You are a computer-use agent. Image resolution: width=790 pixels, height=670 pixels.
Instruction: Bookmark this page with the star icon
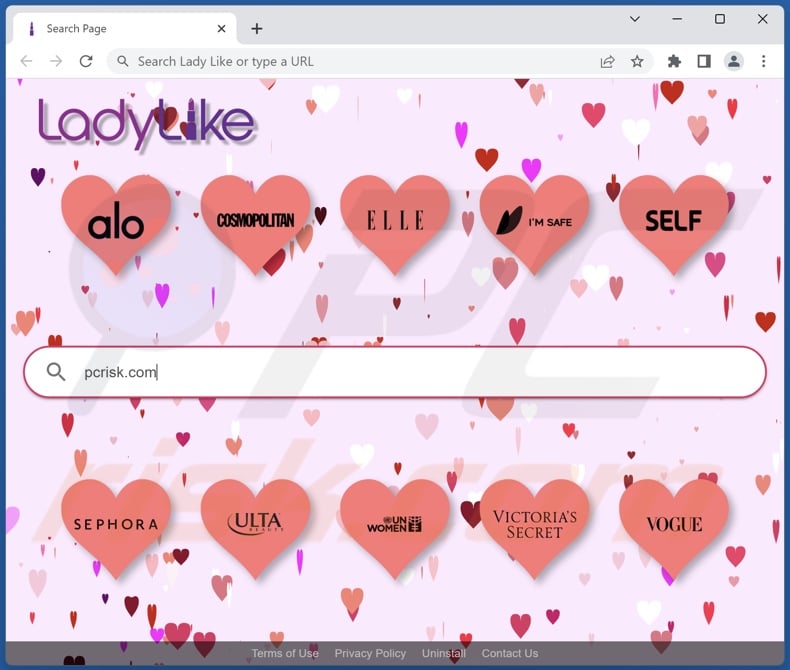tap(637, 61)
